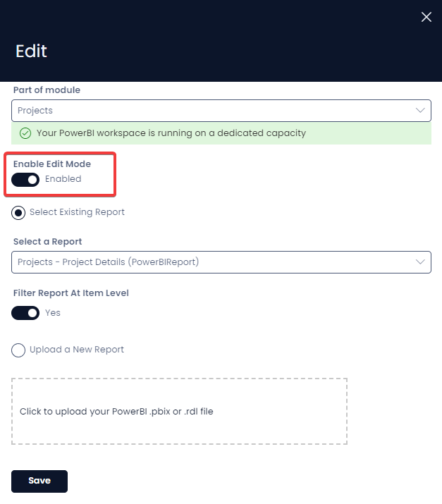Expand the Part of module chevron arrow
442x504 pixels.
coord(420,110)
